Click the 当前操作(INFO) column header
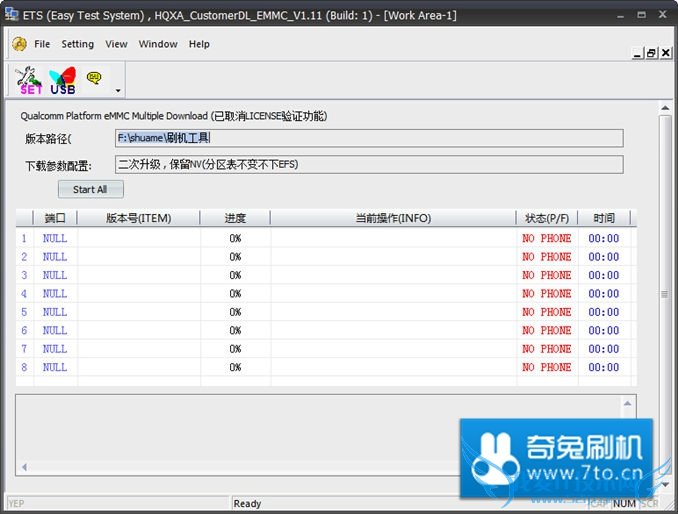Viewport: 678px width, 514px height. point(393,218)
